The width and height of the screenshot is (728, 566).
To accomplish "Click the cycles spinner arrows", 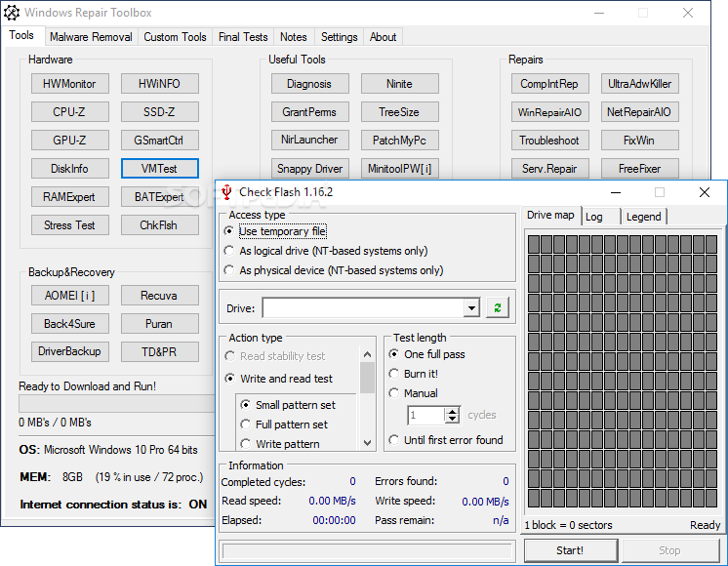I will (x=452, y=415).
